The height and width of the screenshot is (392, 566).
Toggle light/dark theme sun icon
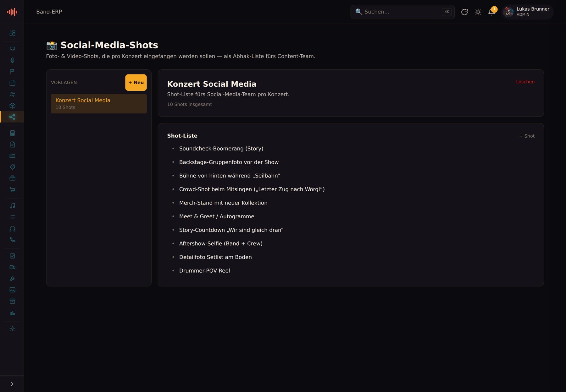pyautogui.click(x=478, y=12)
